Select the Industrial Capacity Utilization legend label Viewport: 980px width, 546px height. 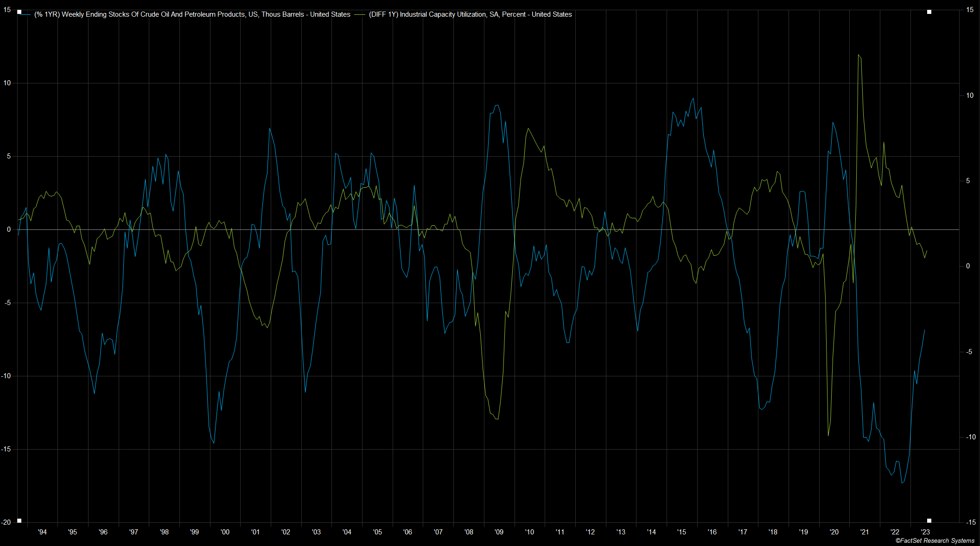(x=470, y=14)
